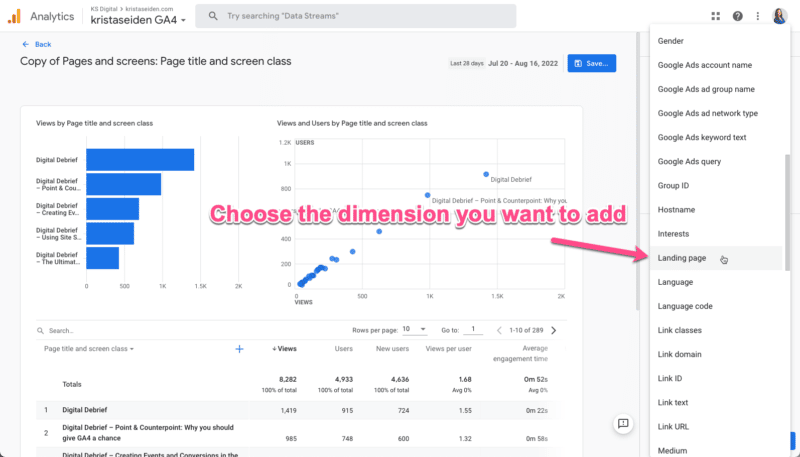Open the three-dot more options menu
Screen dimensions: 800x457
(x=758, y=16)
